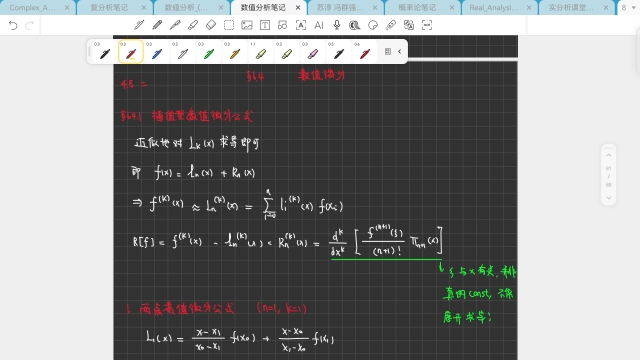Select the ruler tool
640x360 pixels.
pyautogui.click(x=391, y=25)
